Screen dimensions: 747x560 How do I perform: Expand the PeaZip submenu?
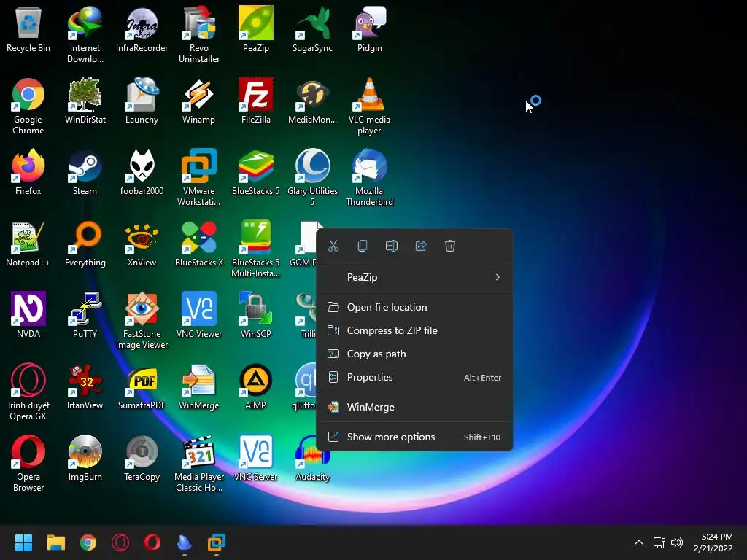coord(414,277)
